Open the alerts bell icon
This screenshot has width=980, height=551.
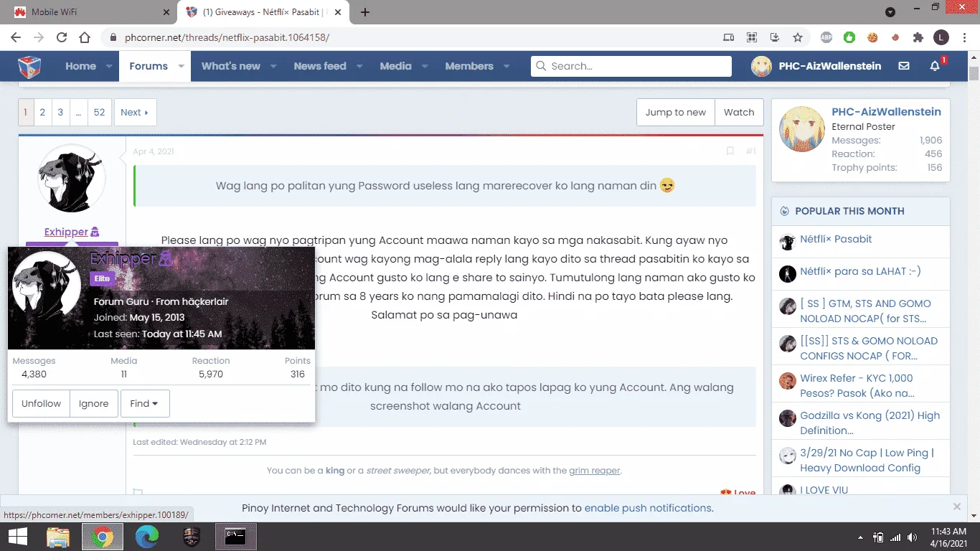point(935,66)
